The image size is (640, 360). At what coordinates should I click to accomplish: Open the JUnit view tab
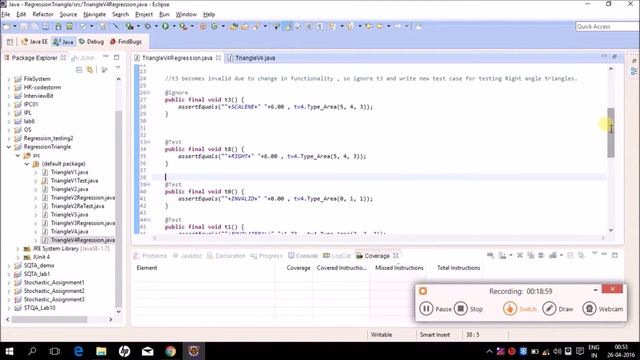click(83, 58)
